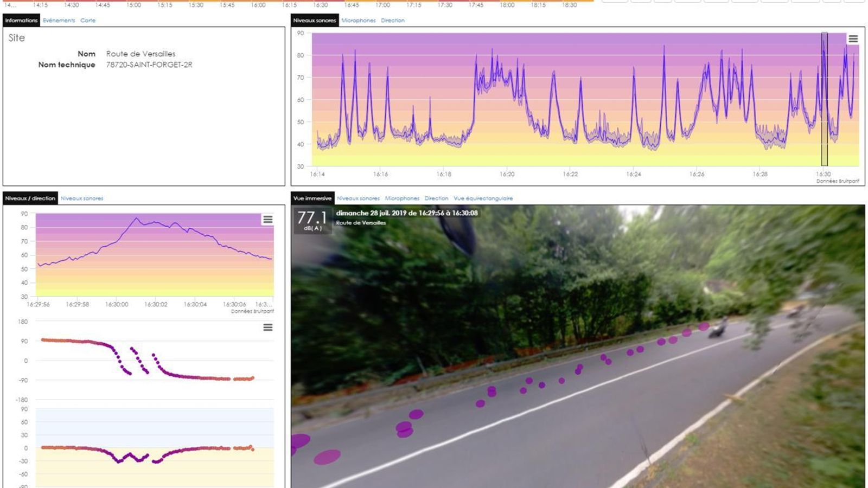Open the hamburger menu of the direction angle chart
The width and height of the screenshot is (868, 488).
pos(267,328)
